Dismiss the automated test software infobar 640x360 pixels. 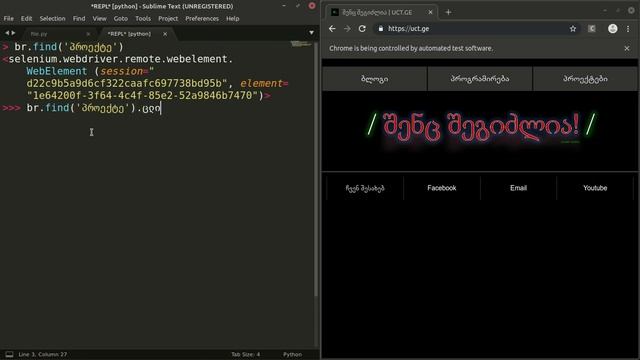[627, 48]
